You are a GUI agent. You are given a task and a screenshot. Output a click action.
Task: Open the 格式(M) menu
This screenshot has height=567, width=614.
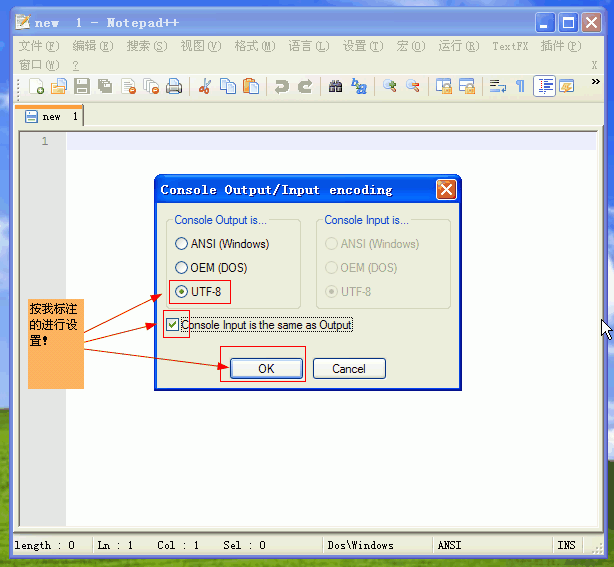[x=255, y=46]
